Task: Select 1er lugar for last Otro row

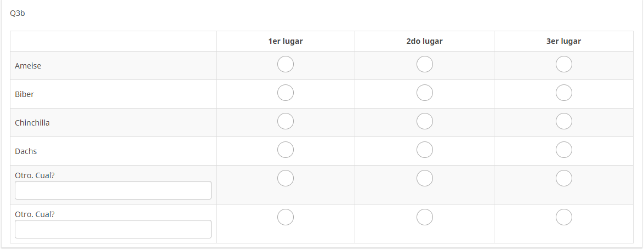Action: point(286,218)
